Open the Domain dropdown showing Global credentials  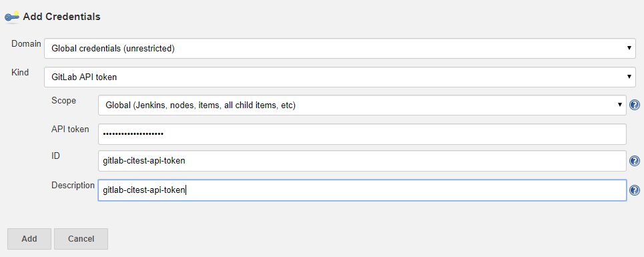[x=340, y=49]
